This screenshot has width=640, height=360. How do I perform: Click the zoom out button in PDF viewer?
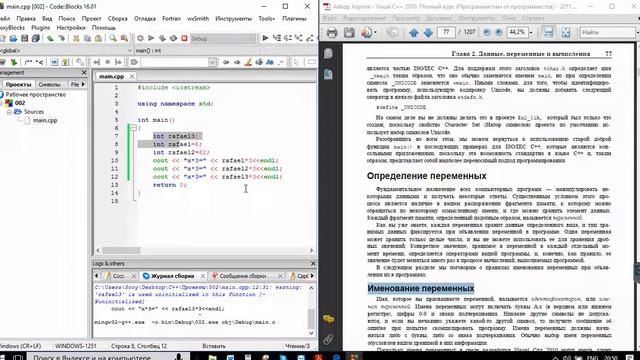(487, 32)
